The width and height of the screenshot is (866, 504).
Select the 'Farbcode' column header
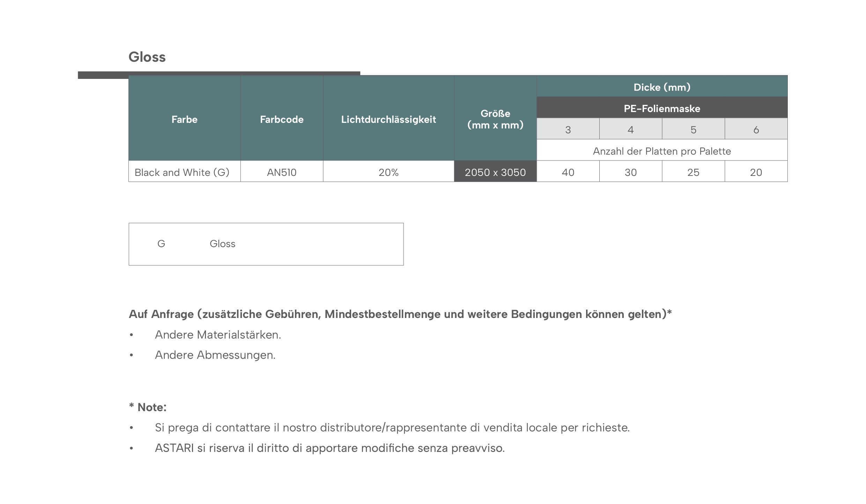coord(282,118)
